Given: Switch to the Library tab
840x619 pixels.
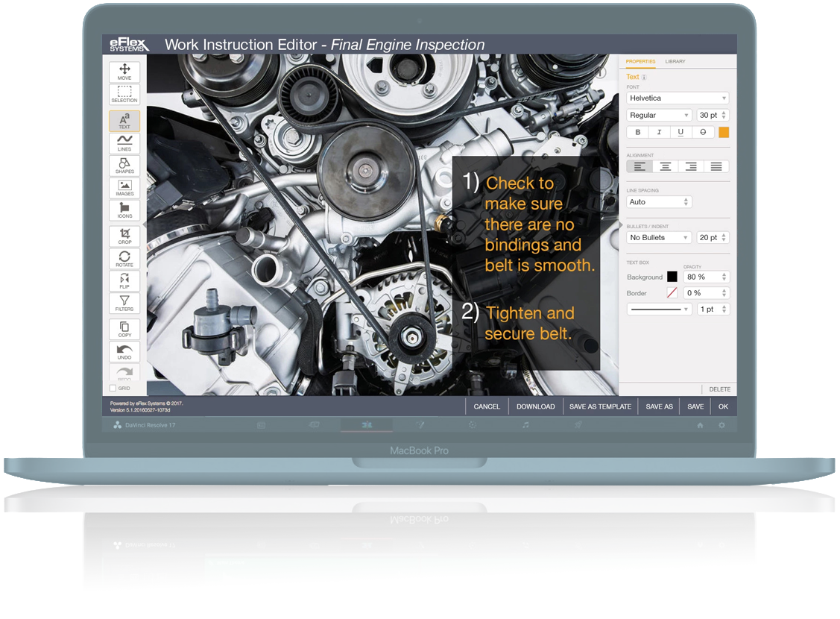Looking at the screenshot, I should [x=675, y=61].
